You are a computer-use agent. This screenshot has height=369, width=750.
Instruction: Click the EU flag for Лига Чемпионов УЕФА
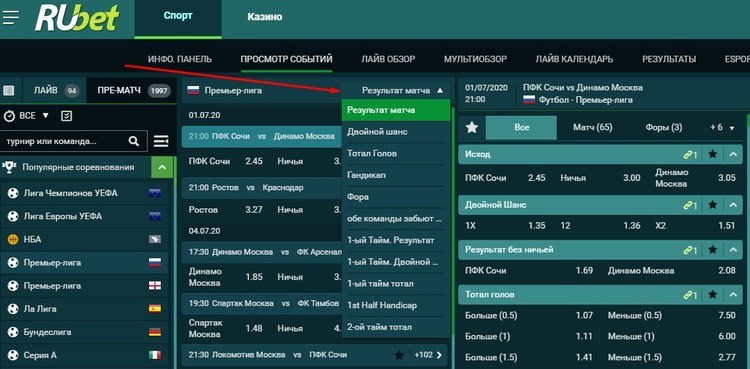(x=154, y=193)
